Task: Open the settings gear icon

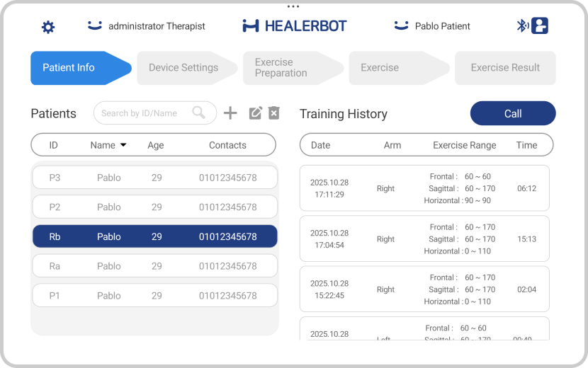Action: tap(48, 27)
